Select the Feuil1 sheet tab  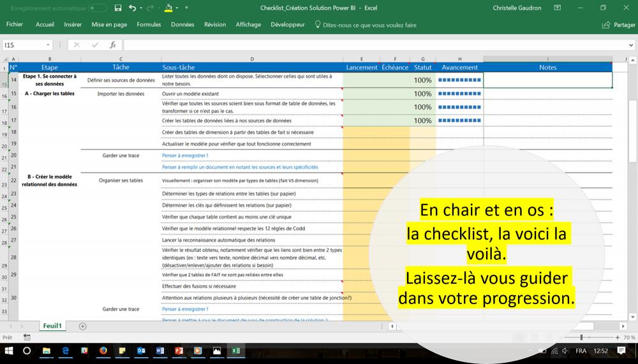[52, 326]
